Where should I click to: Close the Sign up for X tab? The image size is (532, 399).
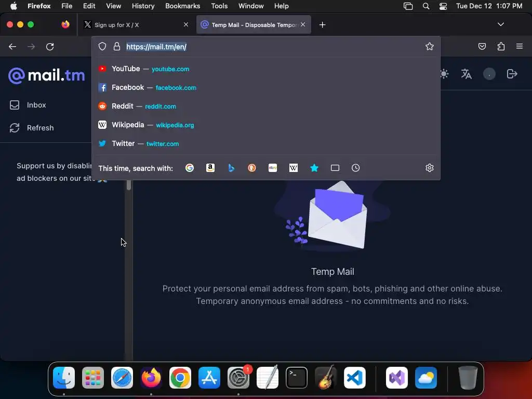(x=186, y=24)
